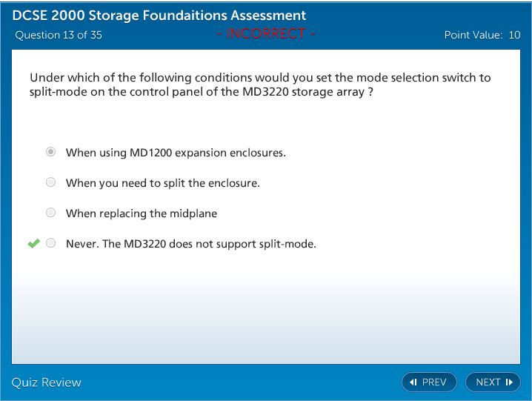The height and width of the screenshot is (401, 532).
Task: Choose the 'split the enclosure' radio option
Action: (50, 182)
